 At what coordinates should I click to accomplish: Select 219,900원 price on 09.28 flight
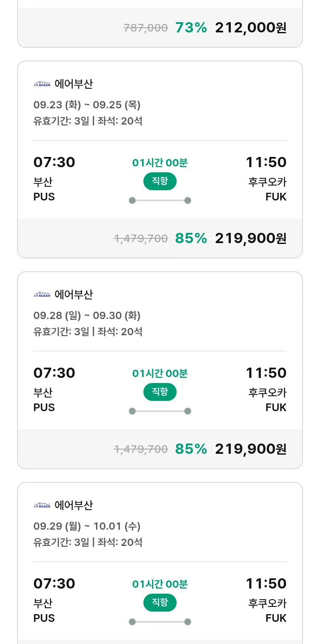coord(250,449)
